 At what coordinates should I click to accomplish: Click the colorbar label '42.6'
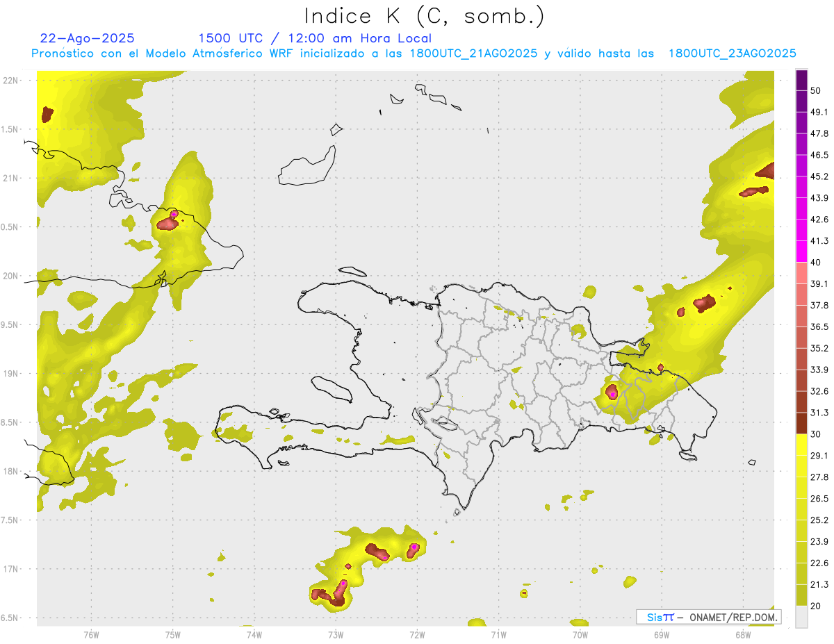(819, 220)
